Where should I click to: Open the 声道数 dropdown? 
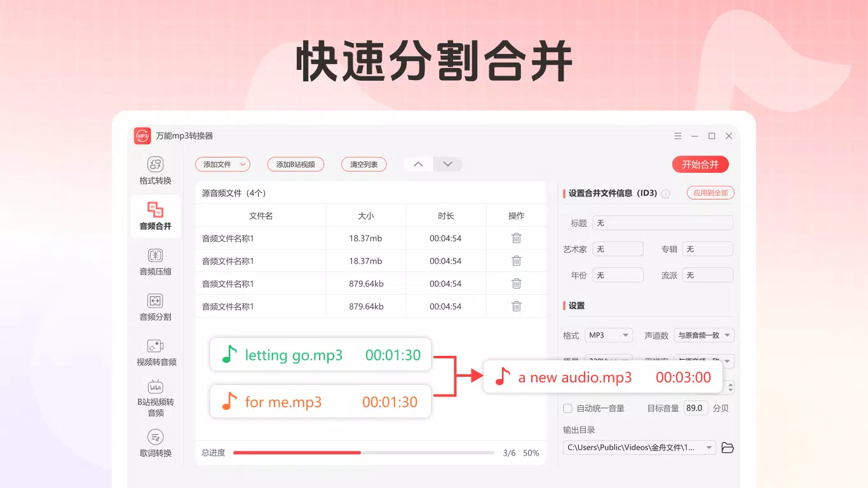point(704,335)
